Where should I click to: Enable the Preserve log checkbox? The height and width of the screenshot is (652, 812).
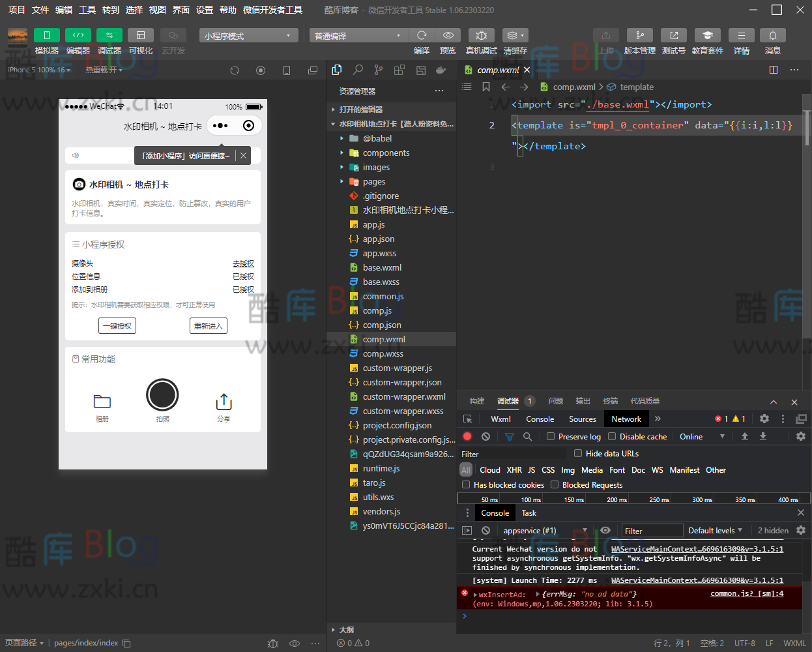pyautogui.click(x=551, y=436)
